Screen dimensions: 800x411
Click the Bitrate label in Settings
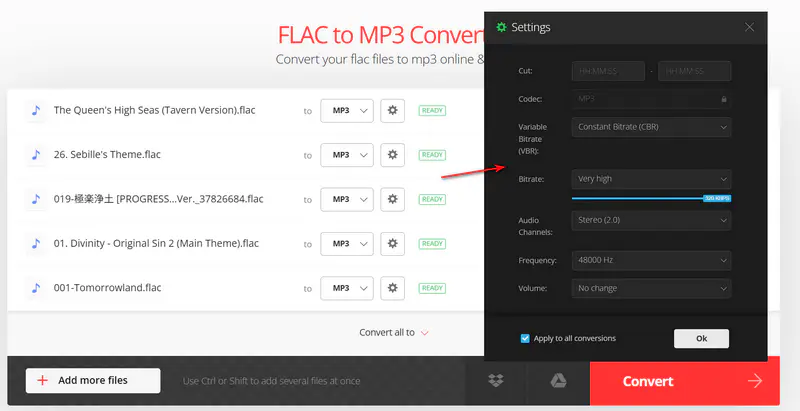(531, 179)
